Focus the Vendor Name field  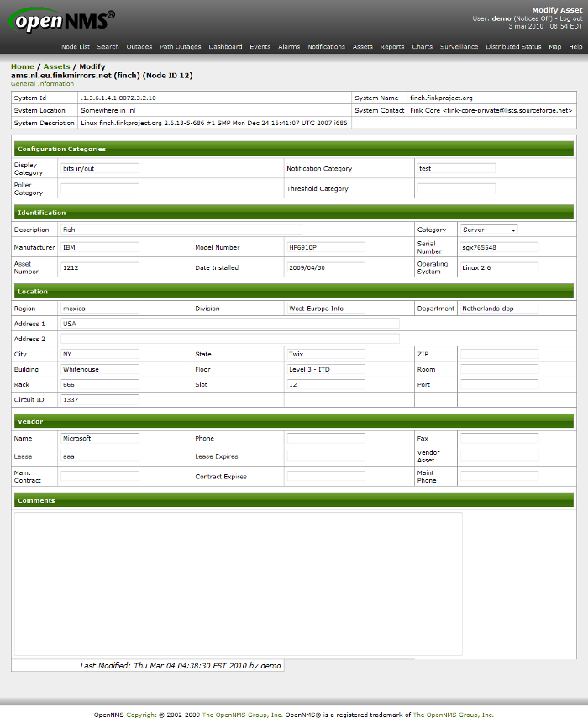(99, 439)
